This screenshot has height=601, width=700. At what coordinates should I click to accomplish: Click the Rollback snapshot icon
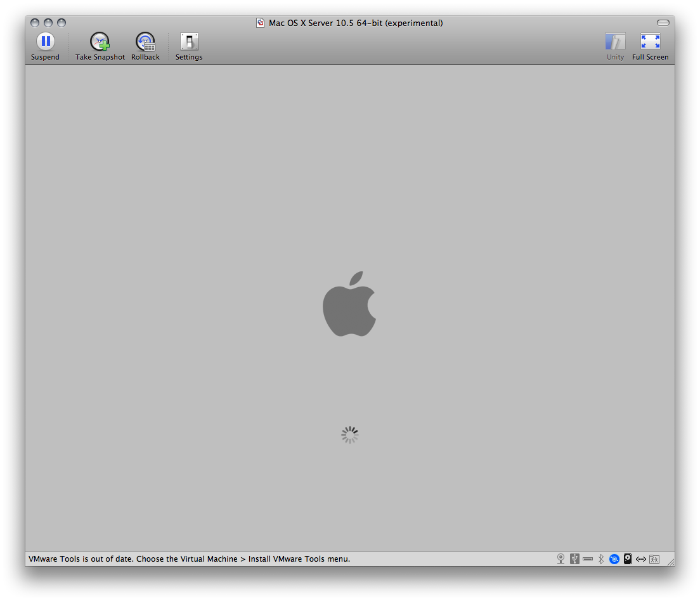(x=146, y=42)
